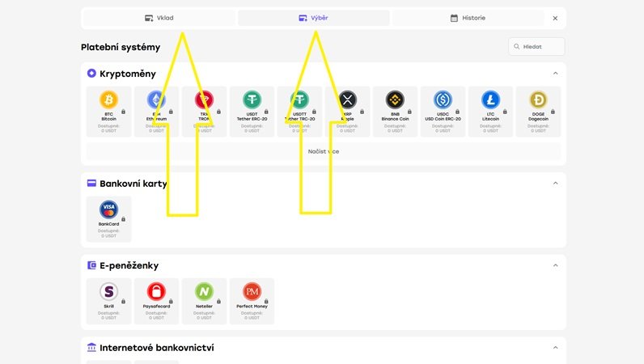Select the Visa BankCard payment method

click(x=109, y=219)
